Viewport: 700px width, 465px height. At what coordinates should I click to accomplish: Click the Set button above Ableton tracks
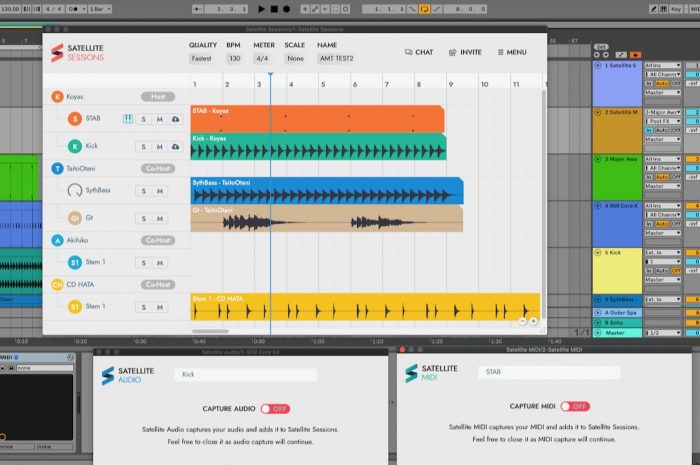601,46
